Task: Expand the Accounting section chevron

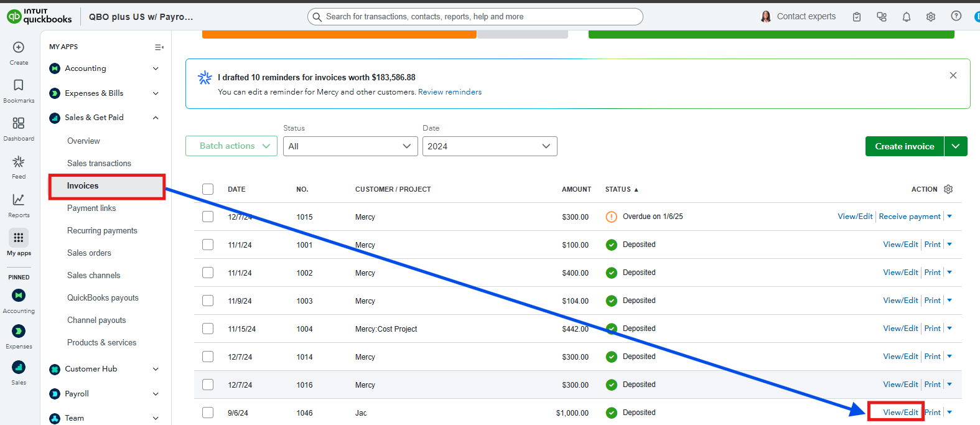Action: 156,68
